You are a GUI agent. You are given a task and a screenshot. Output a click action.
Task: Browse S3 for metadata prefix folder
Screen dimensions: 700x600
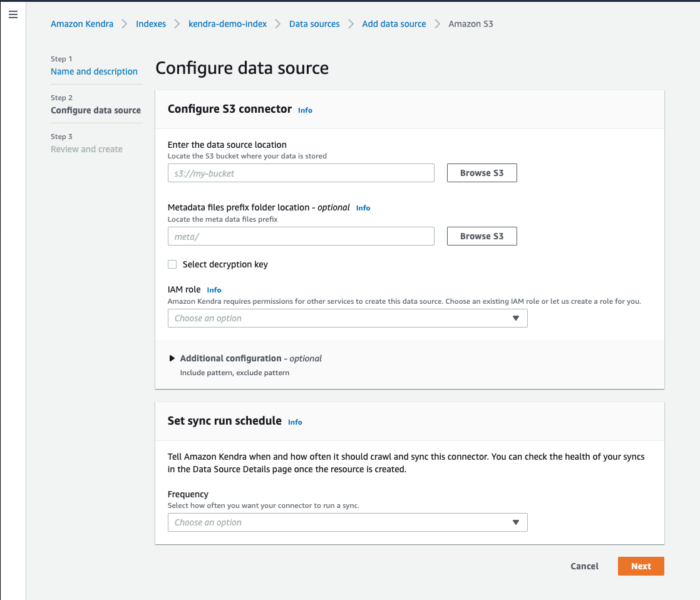481,236
